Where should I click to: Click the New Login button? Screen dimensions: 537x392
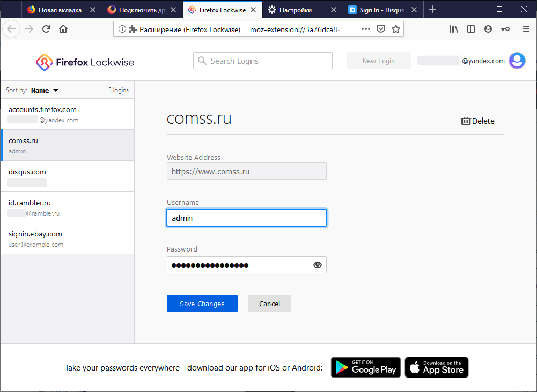tap(378, 61)
